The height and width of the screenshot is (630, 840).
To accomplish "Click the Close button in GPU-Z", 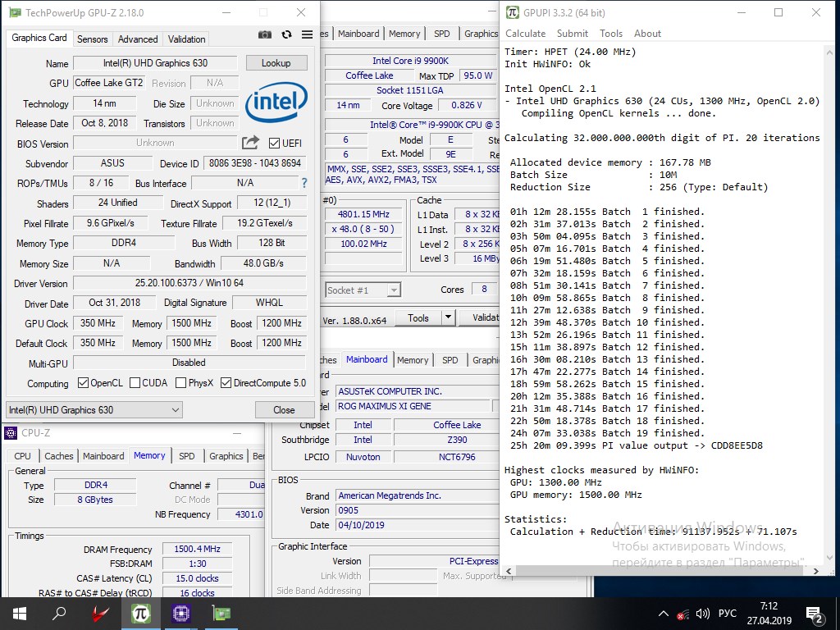I will [284, 410].
